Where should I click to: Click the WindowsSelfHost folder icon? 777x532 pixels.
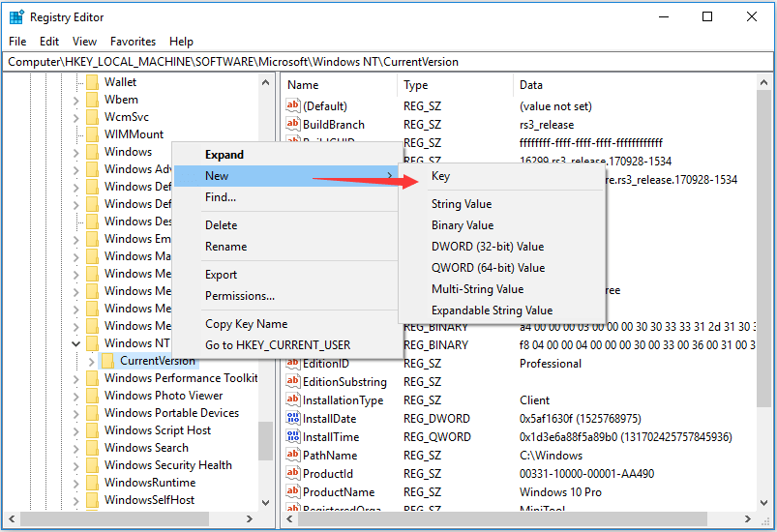click(92, 500)
